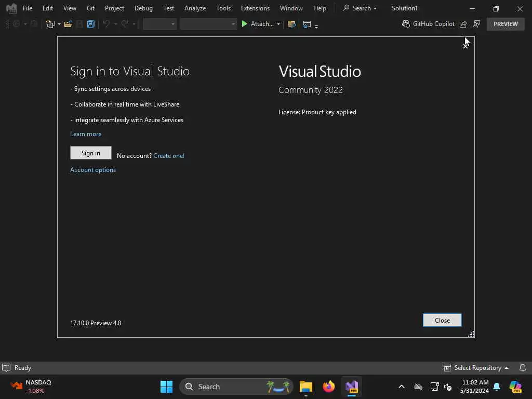Click the PREVIEW badge button
The height and width of the screenshot is (399, 532).
coord(506,24)
